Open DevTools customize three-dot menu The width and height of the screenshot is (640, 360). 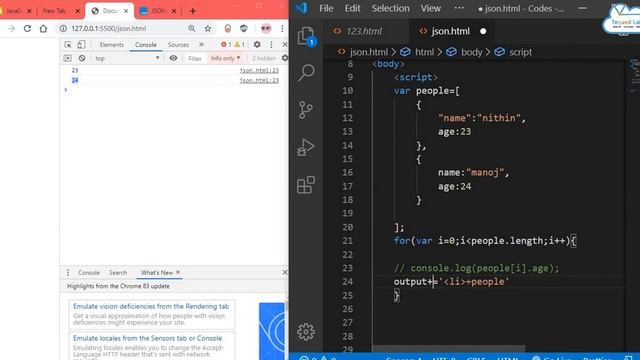point(271,44)
